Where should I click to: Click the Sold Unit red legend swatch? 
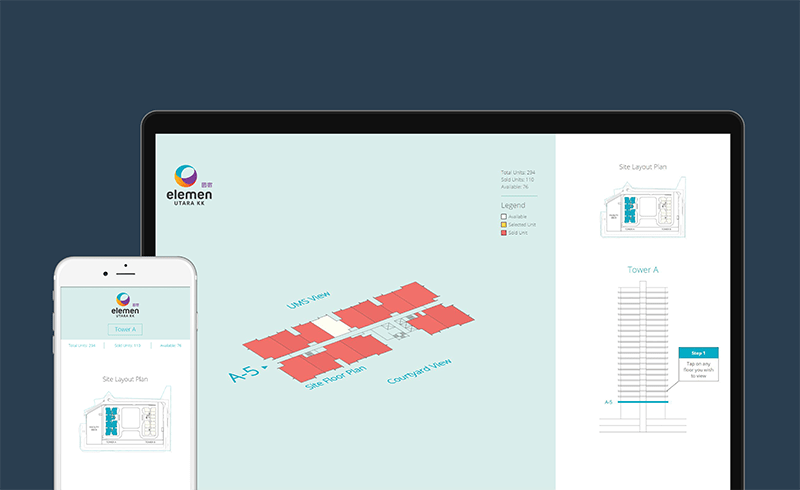[504, 232]
